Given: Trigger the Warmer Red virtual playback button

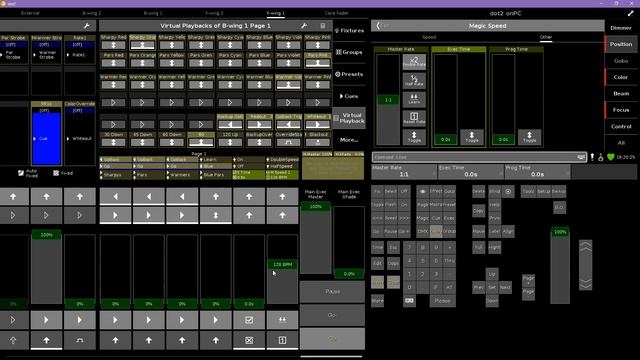Looking at the screenshot, I should [113, 85].
